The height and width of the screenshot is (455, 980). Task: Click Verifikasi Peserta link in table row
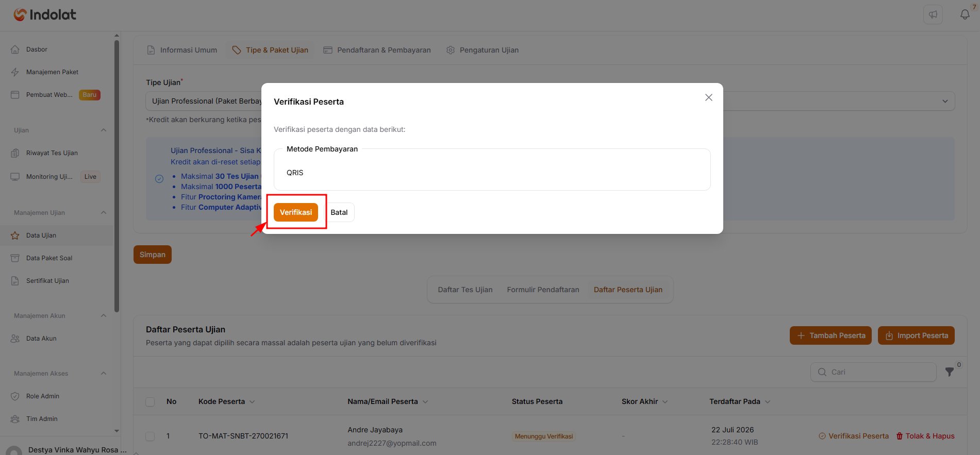pyautogui.click(x=854, y=436)
